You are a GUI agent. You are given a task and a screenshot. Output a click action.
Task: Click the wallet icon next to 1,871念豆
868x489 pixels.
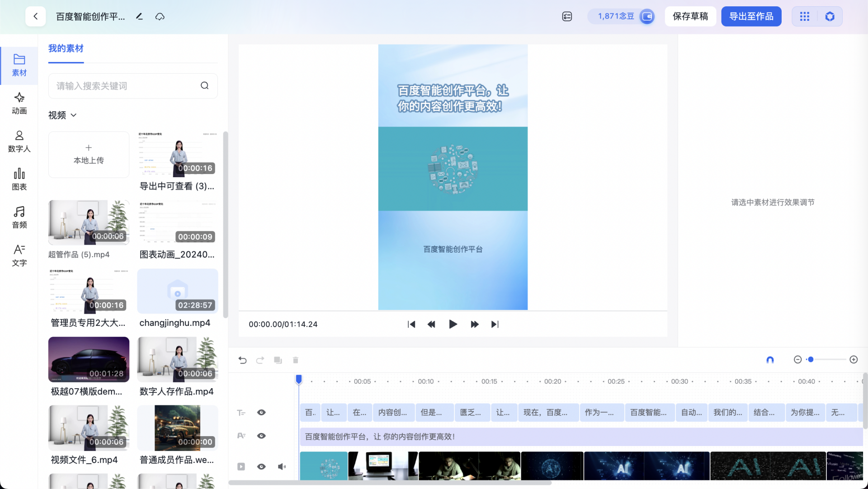pos(646,16)
